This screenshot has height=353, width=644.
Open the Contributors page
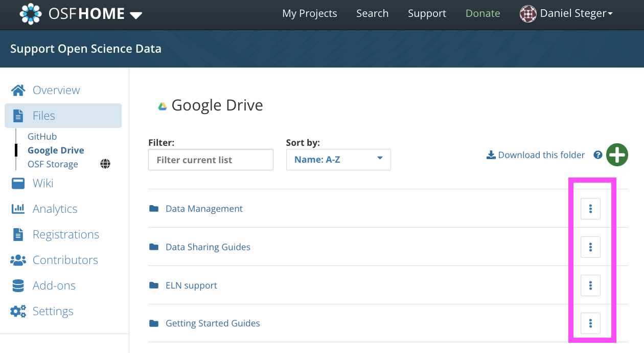[65, 260]
